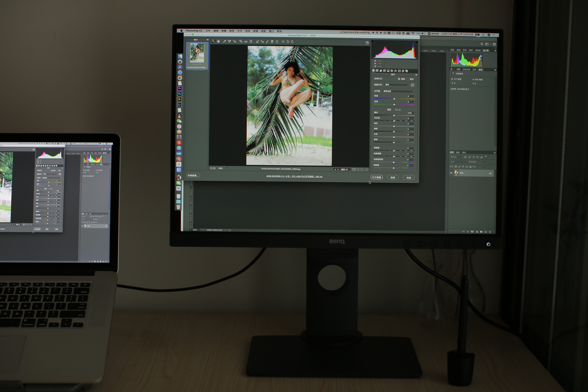The height and width of the screenshot is (392, 588).
Task: Click the 自动 auto adjustment link
Action: [389, 110]
